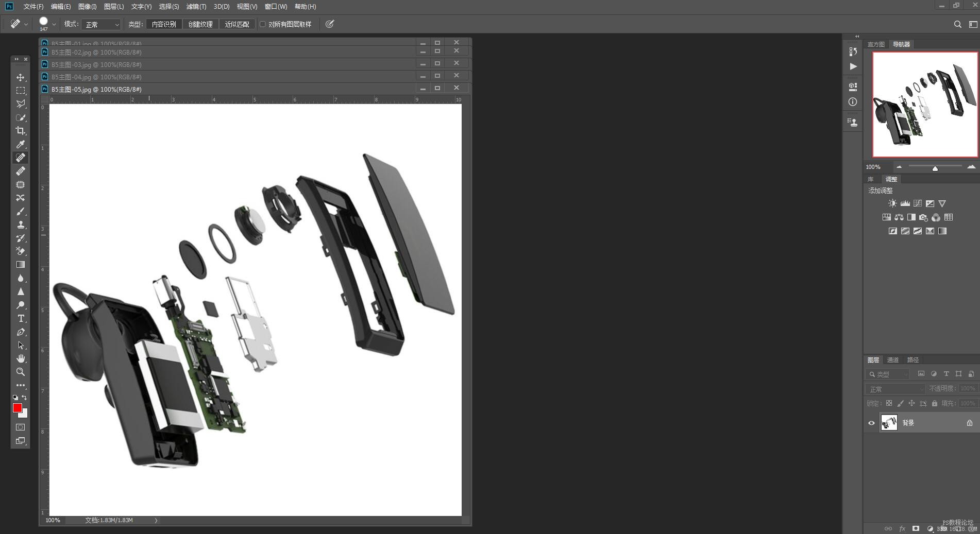Select the Zoom tool

tap(21, 372)
